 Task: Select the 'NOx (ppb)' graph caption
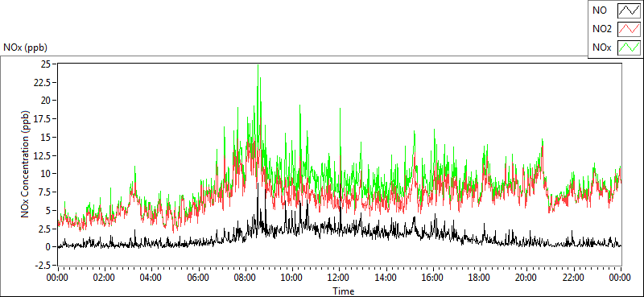coord(26,47)
